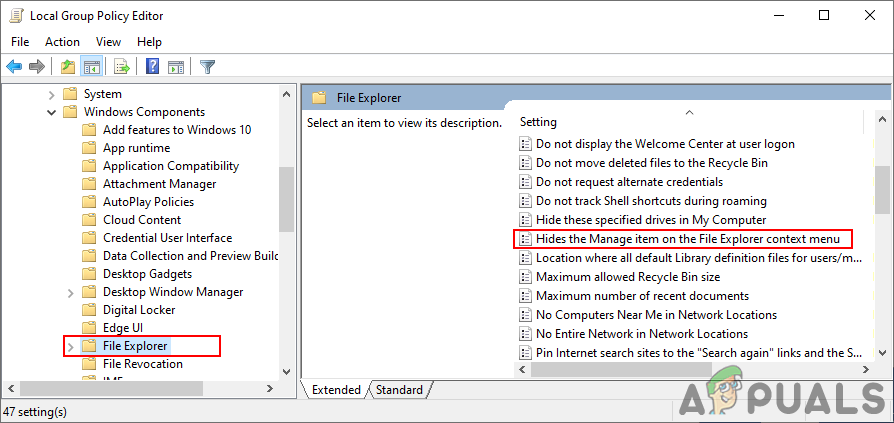The height and width of the screenshot is (423, 894).
Task: Select Windows Components in the tree
Action: (x=144, y=112)
